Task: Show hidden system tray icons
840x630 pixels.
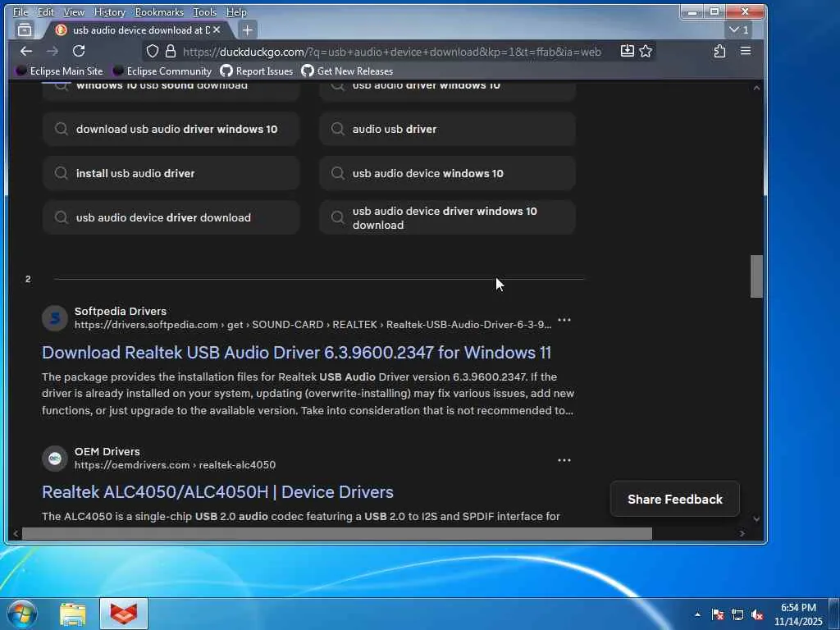Action: 697,614
